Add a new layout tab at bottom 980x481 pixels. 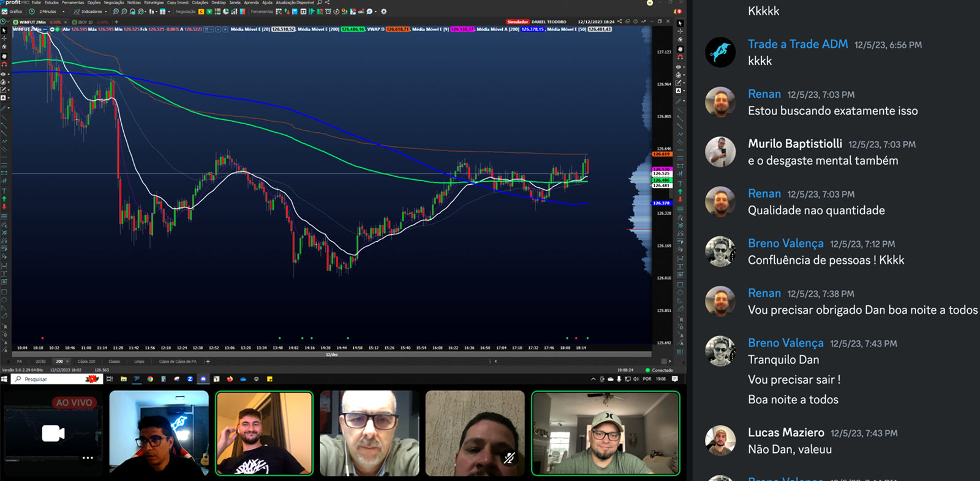(208, 361)
